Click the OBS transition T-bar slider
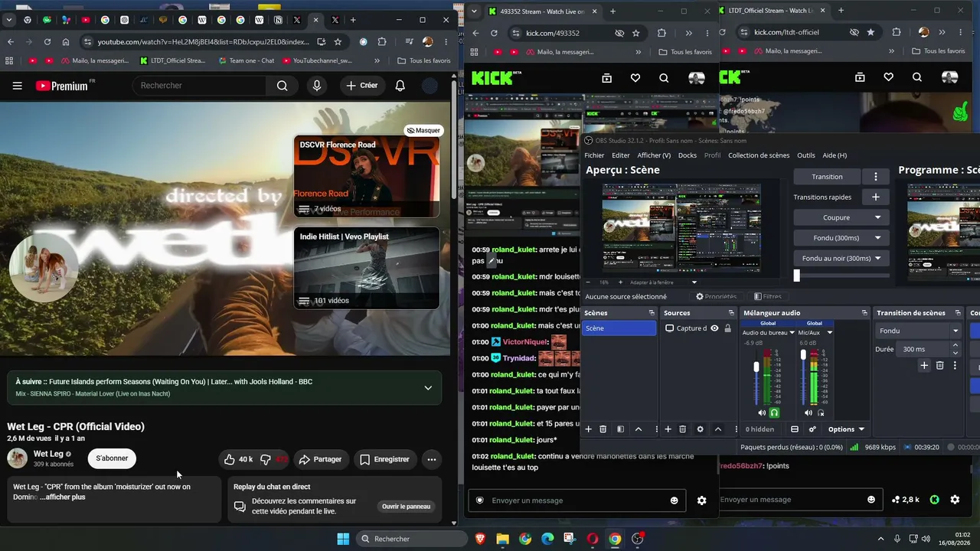Viewport: 980px width, 551px height. (x=797, y=275)
